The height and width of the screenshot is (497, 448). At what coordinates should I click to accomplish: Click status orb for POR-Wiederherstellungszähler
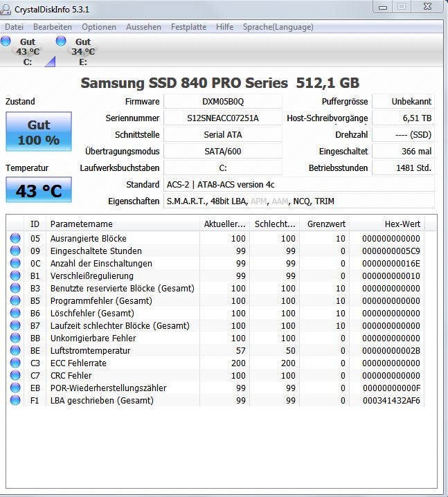tap(15, 388)
